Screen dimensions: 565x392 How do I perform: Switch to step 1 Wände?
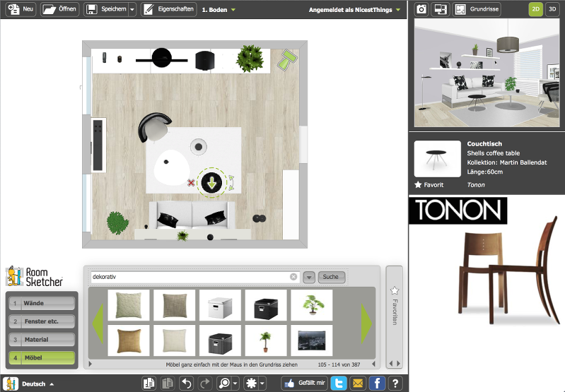click(x=42, y=303)
